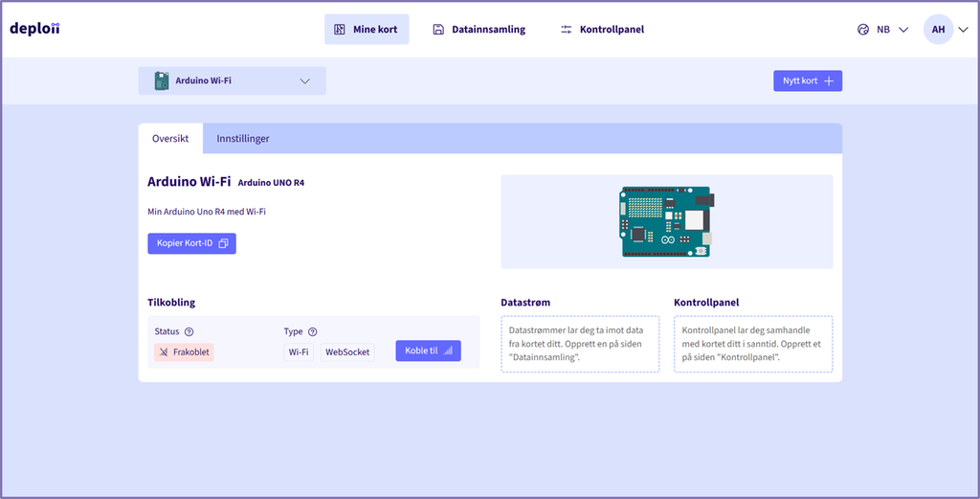Click the Tilkobling section heading

click(x=171, y=303)
